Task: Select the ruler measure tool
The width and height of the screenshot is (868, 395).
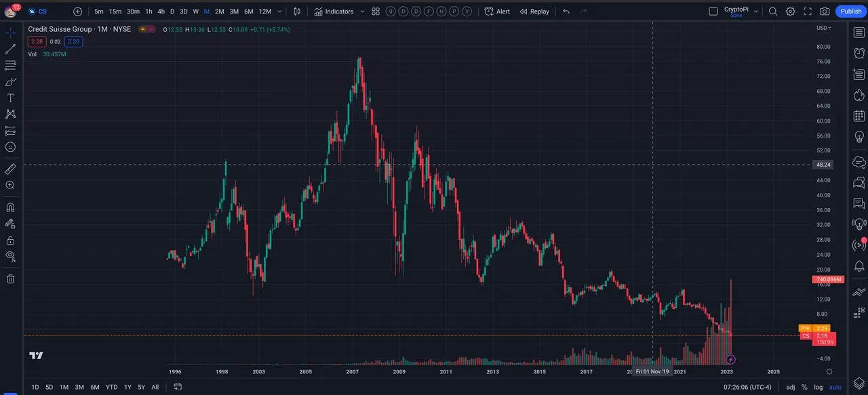Action: (x=10, y=169)
